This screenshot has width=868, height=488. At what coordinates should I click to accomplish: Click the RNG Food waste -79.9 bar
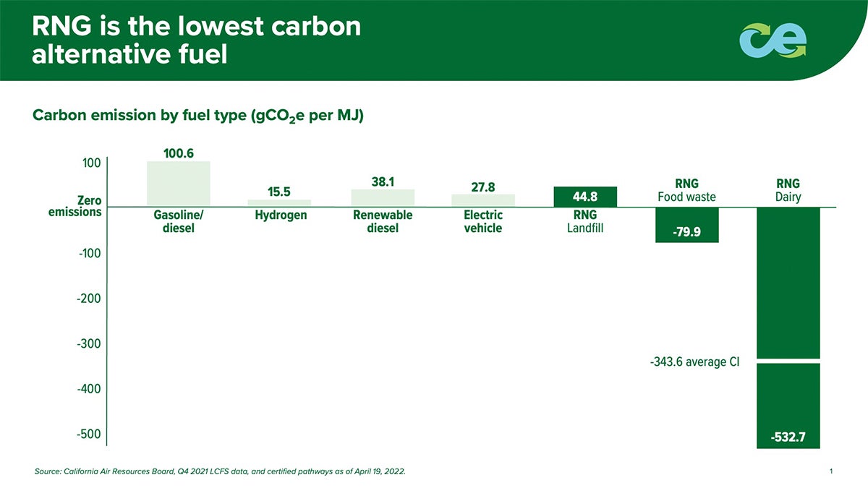pos(686,225)
